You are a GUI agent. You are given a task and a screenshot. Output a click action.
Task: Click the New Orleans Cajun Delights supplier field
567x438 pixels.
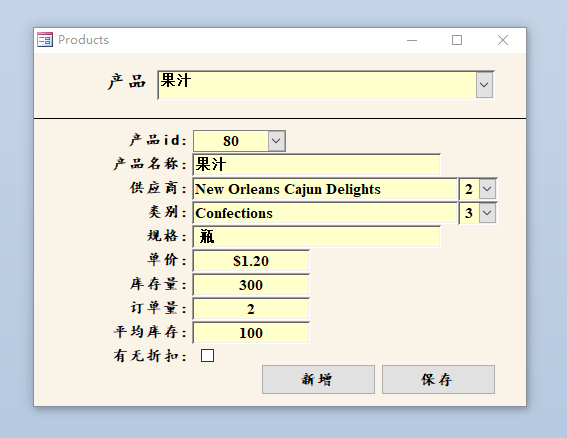coord(325,189)
